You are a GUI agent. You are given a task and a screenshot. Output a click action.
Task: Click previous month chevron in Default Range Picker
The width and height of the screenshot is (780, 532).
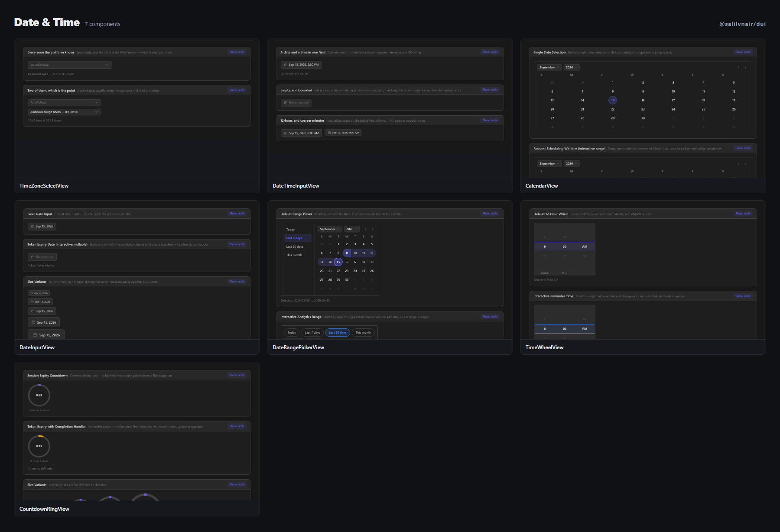[x=365, y=229]
